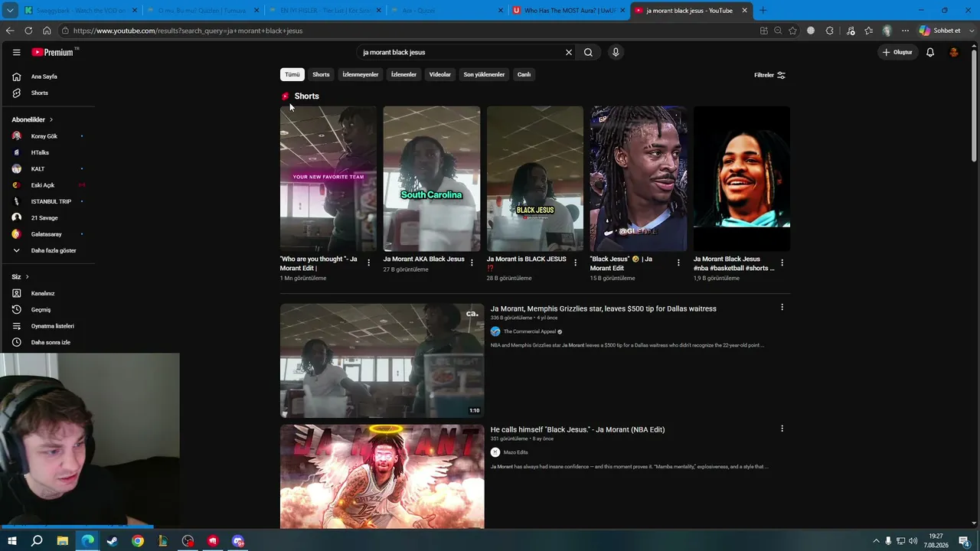The height and width of the screenshot is (551, 980).
Task: Select the Shorts filter chip
Action: (x=321, y=74)
